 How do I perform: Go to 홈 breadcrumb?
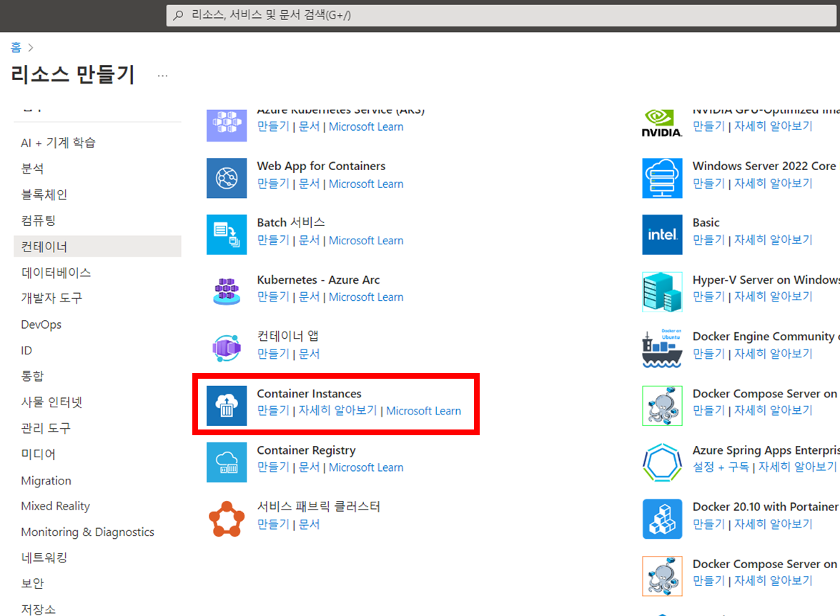click(16, 47)
